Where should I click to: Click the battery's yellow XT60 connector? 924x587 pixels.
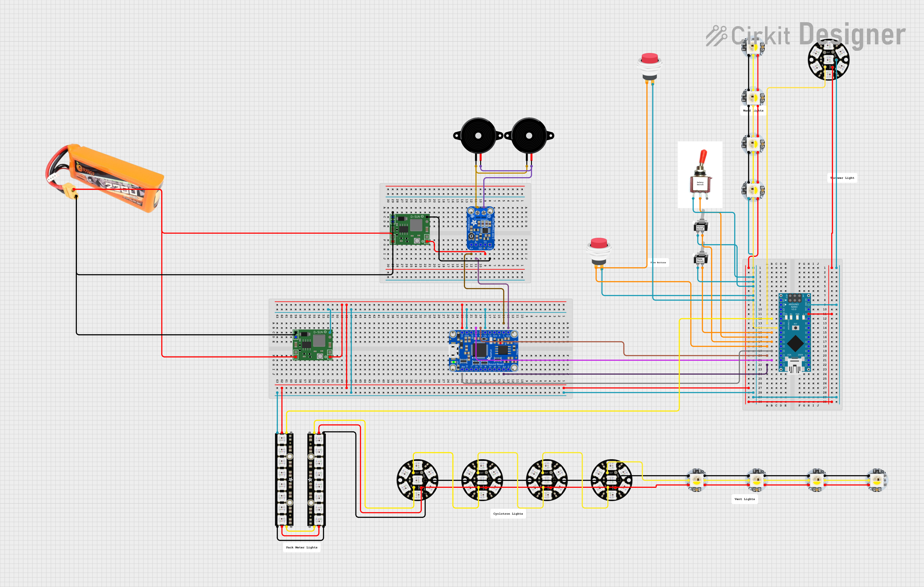tap(70, 191)
